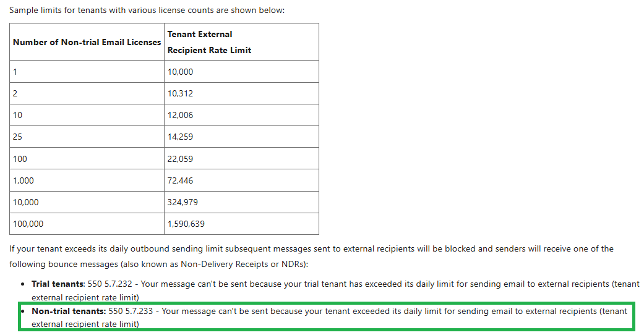Click the 'Sample limits for tenants' intro sentence
This screenshot has height=335, width=644.
(x=147, y=10)
